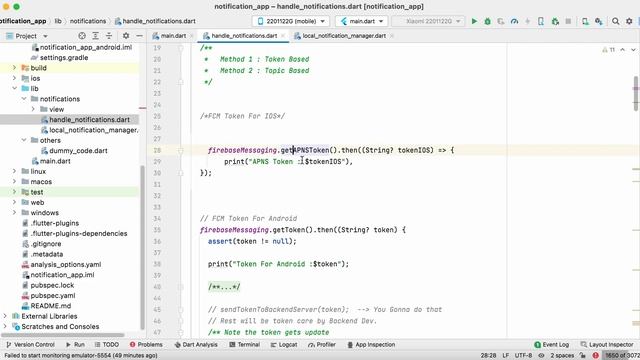This screenshot has width=640, height=360.
Task: Open Search Everywhere magnifier icon
Action: [x=616, y=21]
